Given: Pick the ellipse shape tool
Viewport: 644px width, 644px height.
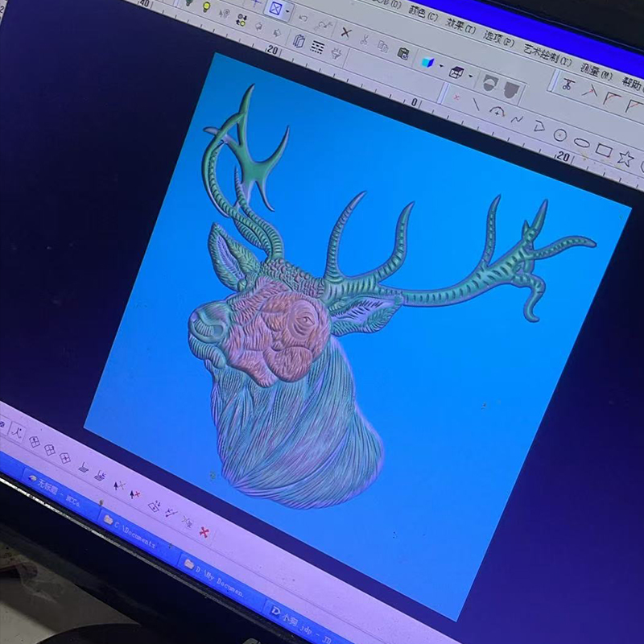Looking at the screenshot, I should (581, 143).
